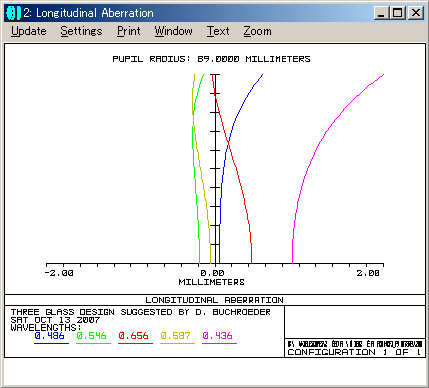The image size is (429, 388).
Task: Close the Longitudinal Aberration window
Action: click(416, 13)
